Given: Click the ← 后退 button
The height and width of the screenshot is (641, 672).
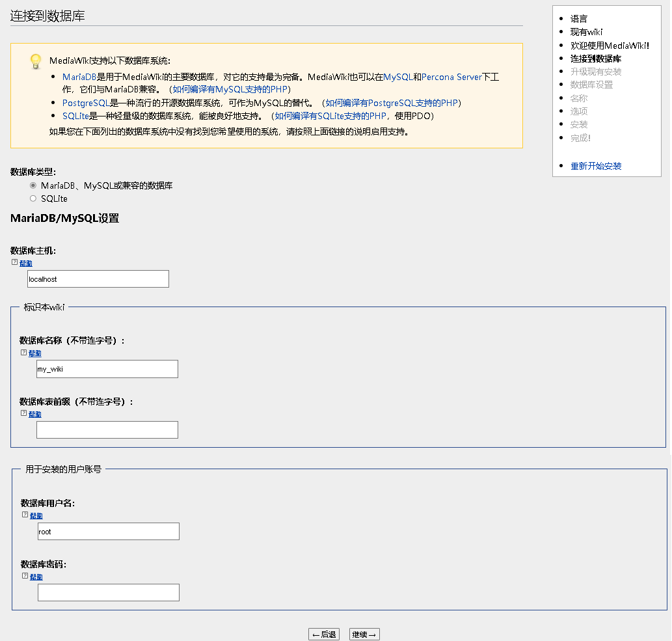Looking at the screenshot, I should click(x=324, y=634).
